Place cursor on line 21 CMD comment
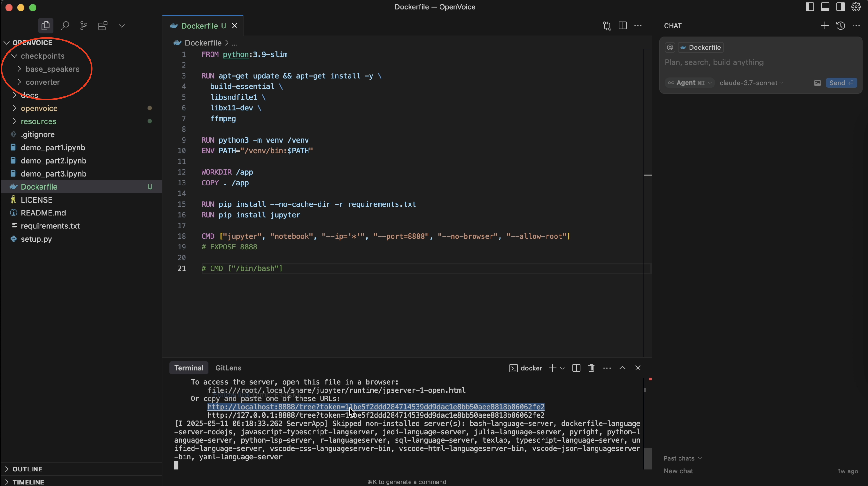The image size is (868, 486). 242,269
